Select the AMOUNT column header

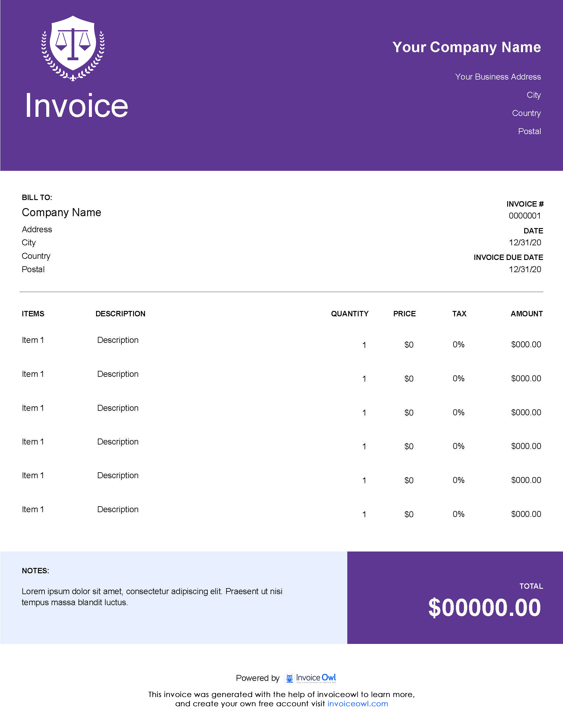pos(526,314)
